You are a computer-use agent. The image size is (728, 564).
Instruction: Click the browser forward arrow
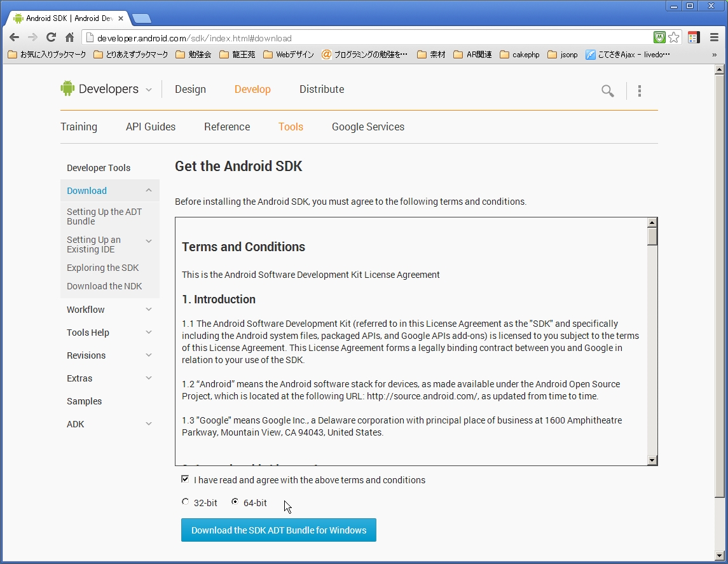click(x=32, y=38)
